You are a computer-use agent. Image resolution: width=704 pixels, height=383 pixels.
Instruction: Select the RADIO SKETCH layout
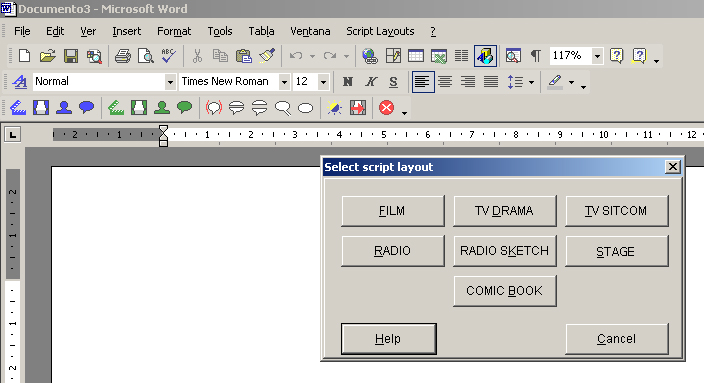pos(505,251)
